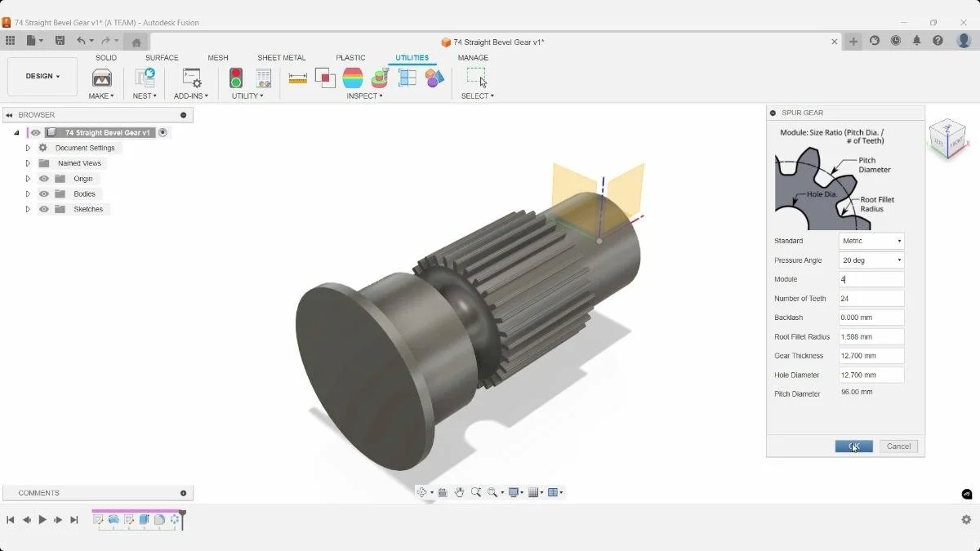980x551 pixels.
Task: Open the Display Settings monitor dropdown
Action: point(516,492)
